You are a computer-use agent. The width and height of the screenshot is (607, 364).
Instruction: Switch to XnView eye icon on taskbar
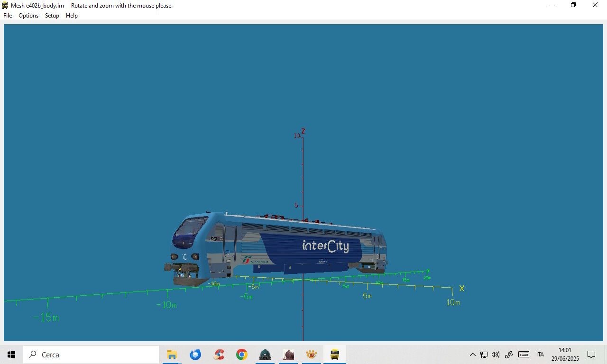coord(312,355)
